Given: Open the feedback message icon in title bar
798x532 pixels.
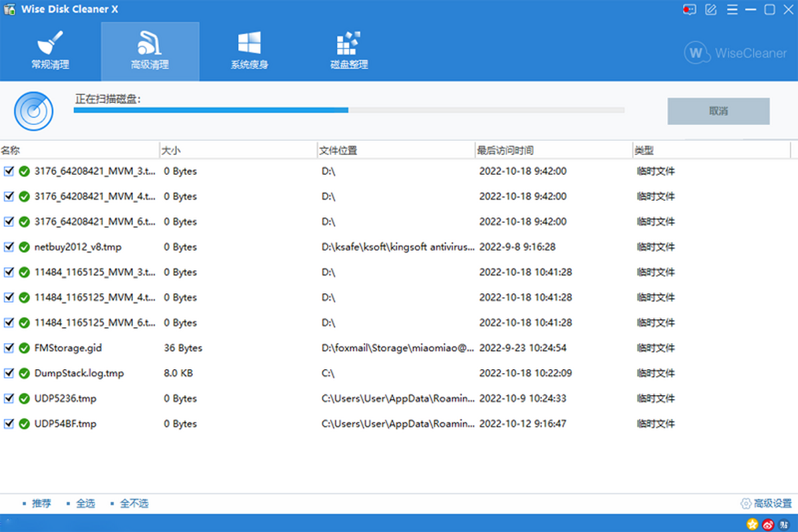Looking at the screenshot, I should coord(689,9).
